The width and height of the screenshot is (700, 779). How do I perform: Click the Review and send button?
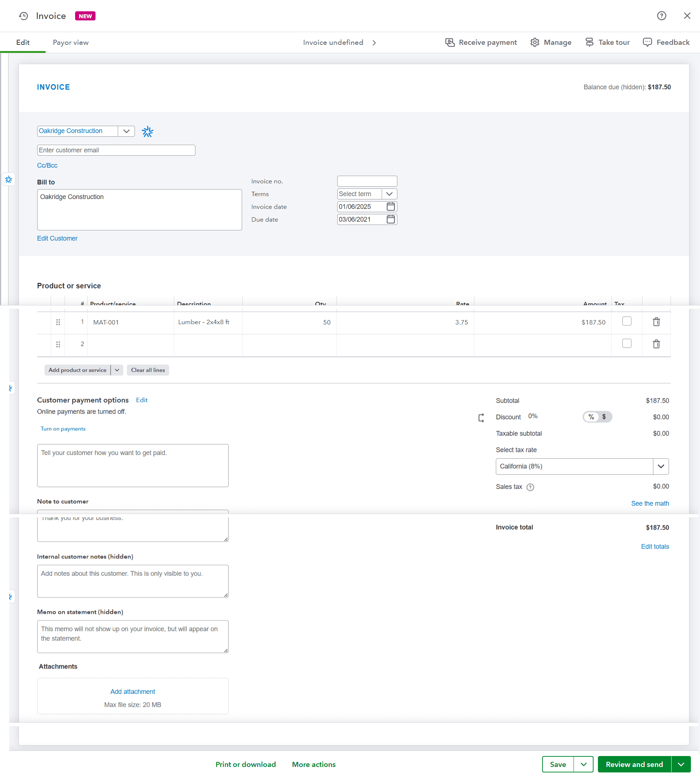(x=634, y=764)
